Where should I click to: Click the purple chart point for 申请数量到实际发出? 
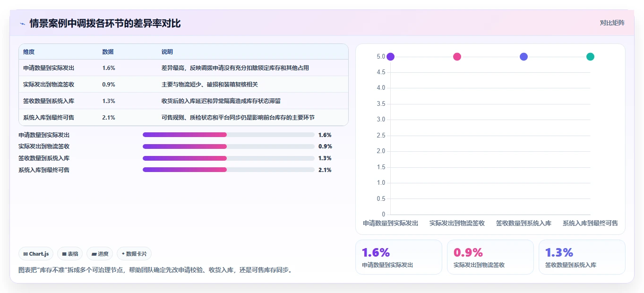(390, 57)
